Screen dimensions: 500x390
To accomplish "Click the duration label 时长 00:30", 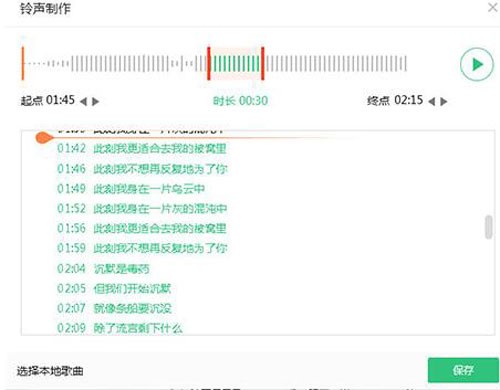I will (x=240, y=101).
